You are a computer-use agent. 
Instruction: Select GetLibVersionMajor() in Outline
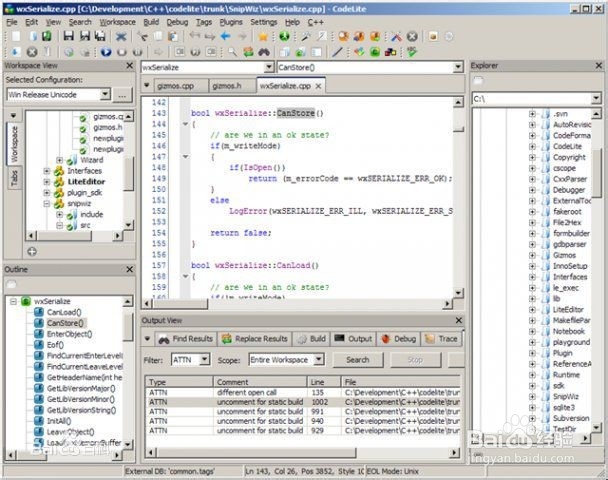point(81,388)
